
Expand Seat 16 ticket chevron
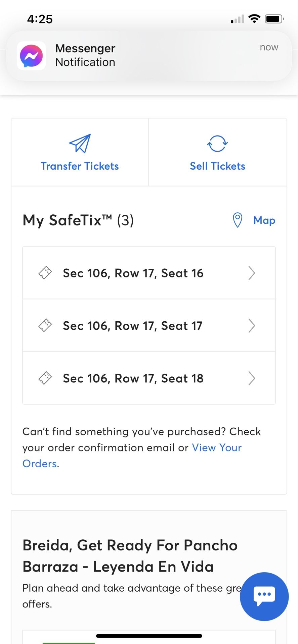pos(252,273)
